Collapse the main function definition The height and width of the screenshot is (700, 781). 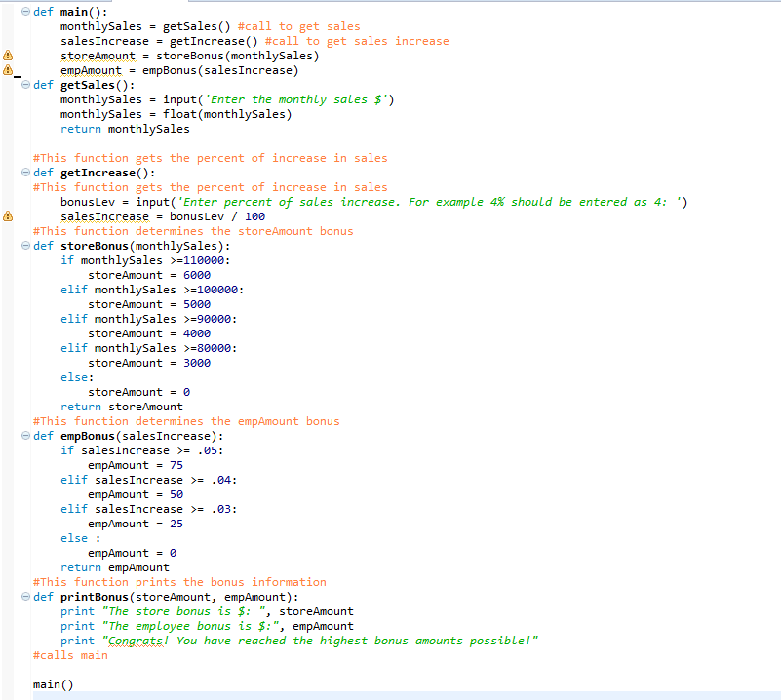[24, 12]
